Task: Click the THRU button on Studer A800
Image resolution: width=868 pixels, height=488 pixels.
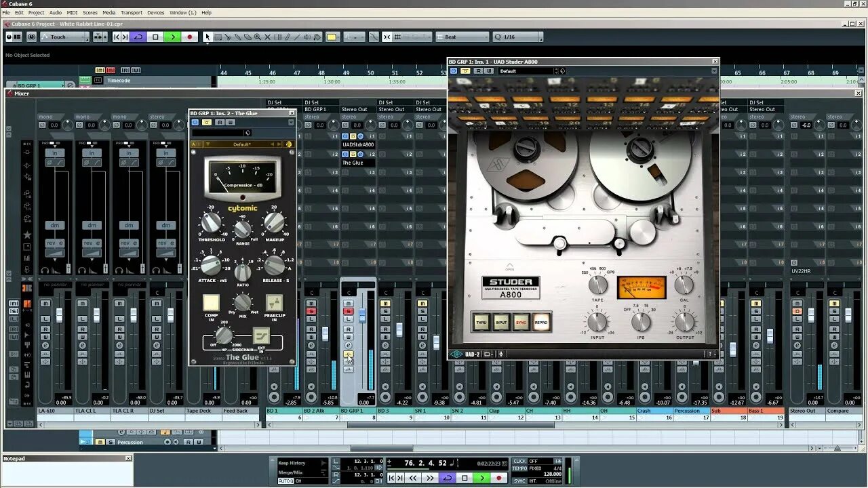Action: click(x=481, y=322)
